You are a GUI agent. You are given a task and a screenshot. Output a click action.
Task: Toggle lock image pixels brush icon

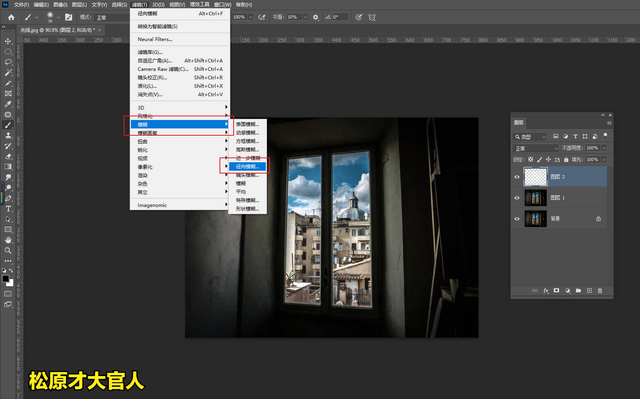539,160
